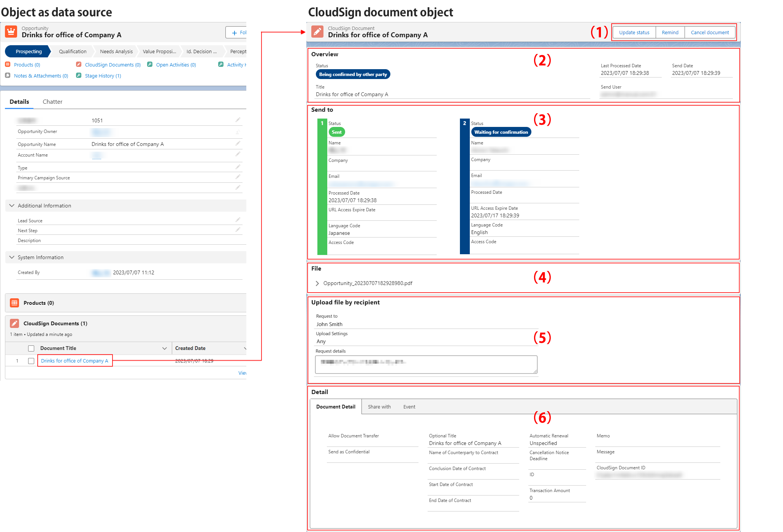Collapse the System Information section
783x532 pixels.
pyautogui.click(x=12, y=257)
